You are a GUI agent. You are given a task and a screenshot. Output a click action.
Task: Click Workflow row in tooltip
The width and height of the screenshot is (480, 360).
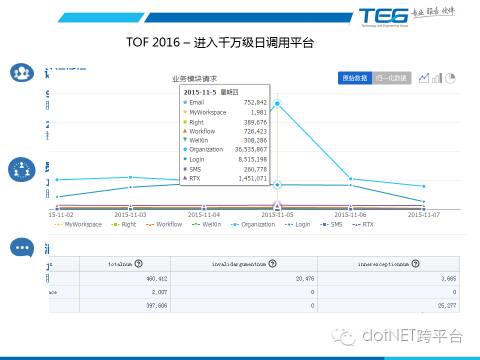(225, 131)
